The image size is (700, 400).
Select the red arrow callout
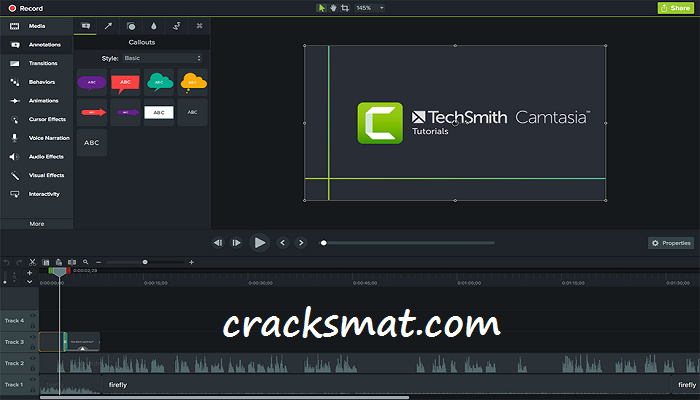(92, 112)
